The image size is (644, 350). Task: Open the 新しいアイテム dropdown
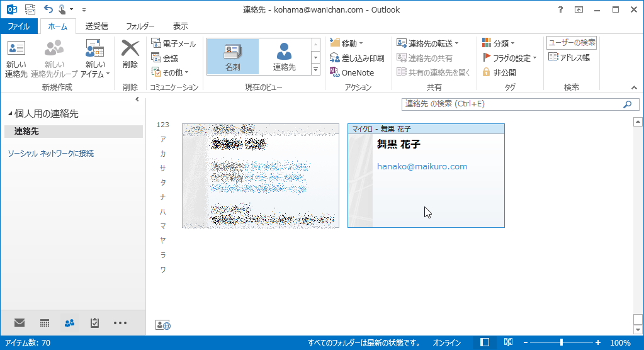(x=95, y=59)
